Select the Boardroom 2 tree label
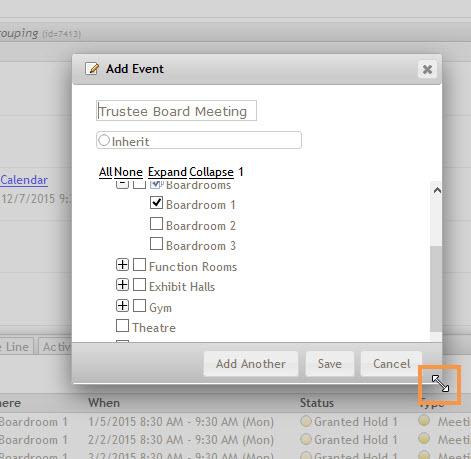471x459 pixels. pyautogui.click(x=201, y=226)
